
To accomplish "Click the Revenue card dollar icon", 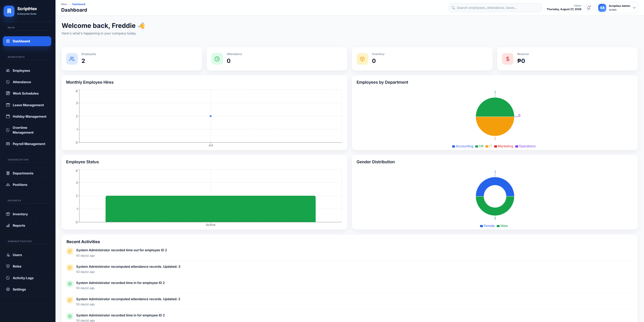I will pos(508,59).
